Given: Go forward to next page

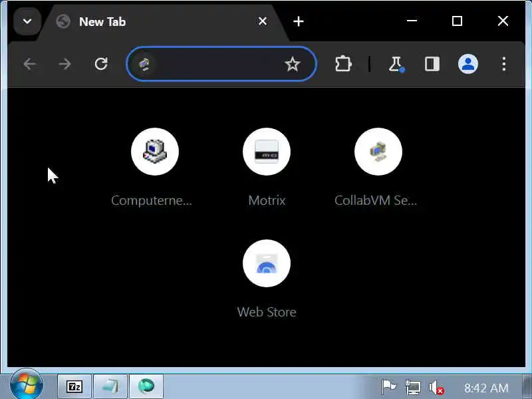Looking at the screenshot, I should pos(65,64).
